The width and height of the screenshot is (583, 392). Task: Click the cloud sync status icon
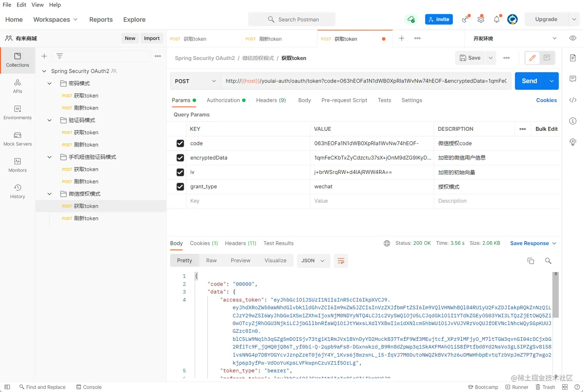click(x=411, y=19)
